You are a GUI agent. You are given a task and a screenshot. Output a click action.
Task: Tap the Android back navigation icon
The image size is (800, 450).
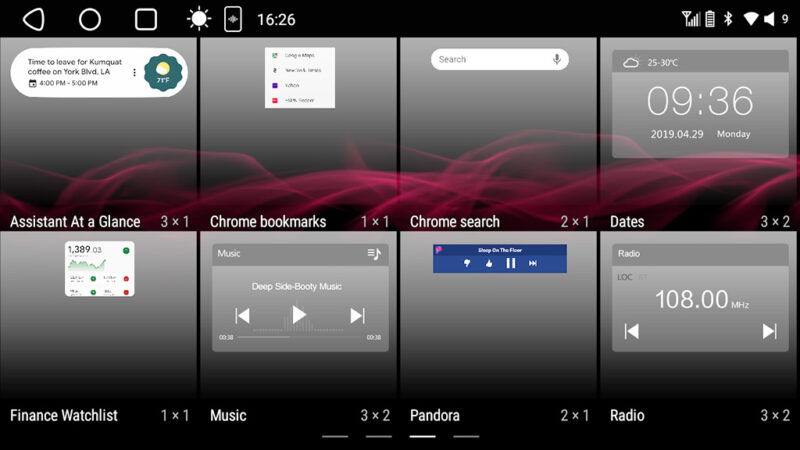pyautogui.click(x=33, y=19)
